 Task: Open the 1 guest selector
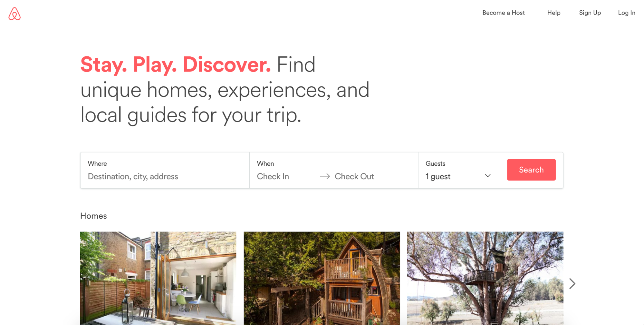[458, 176]
